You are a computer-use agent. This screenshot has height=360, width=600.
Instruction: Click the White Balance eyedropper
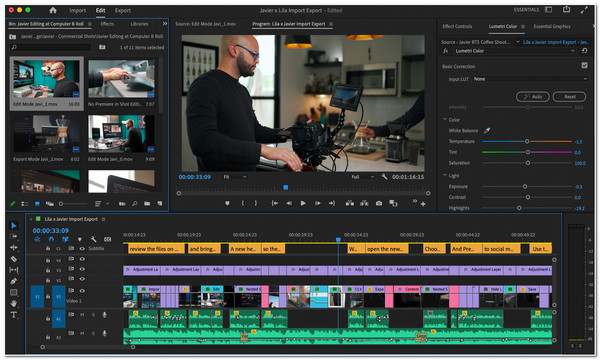point(487,130)
